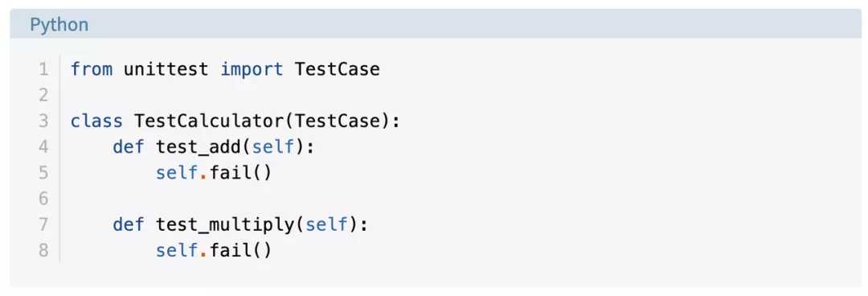The image size is (868, 296).
Task: Click 'TestCase' at end of line 1
Action: (337, 69)
